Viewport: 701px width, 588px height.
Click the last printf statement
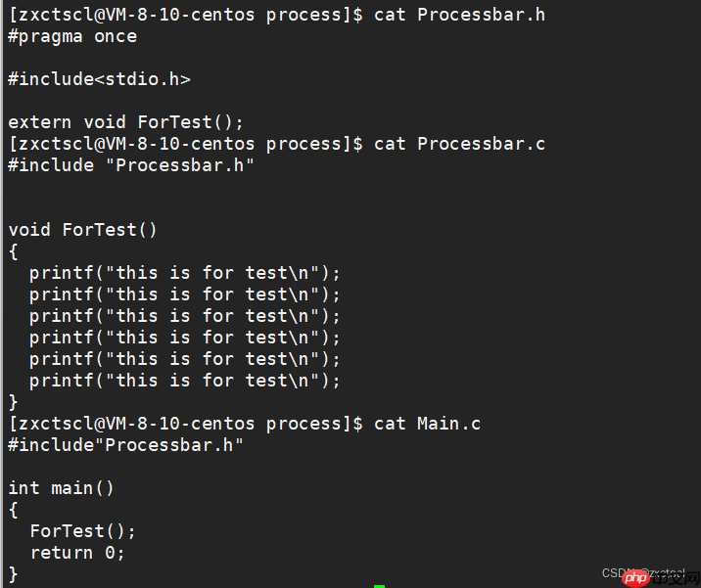point(185,381)
